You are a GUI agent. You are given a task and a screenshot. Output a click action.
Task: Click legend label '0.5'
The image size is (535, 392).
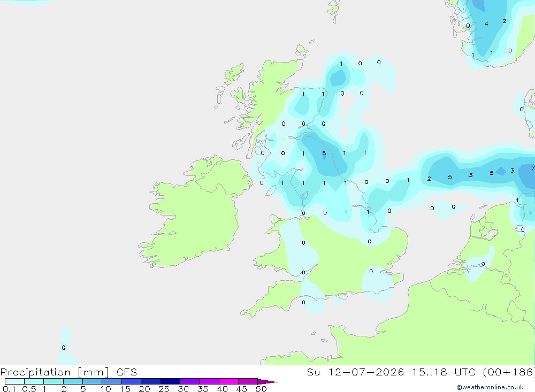click(29, 389)
